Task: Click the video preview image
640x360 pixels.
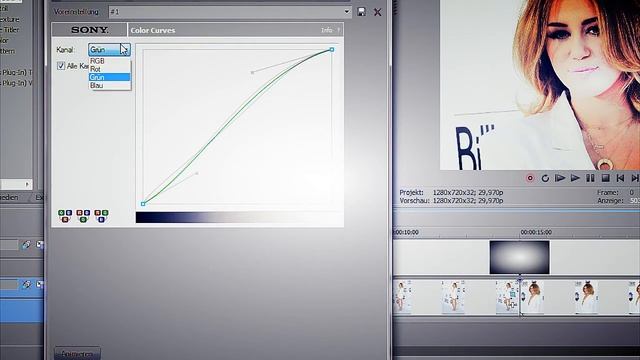Action: point(540,85)
